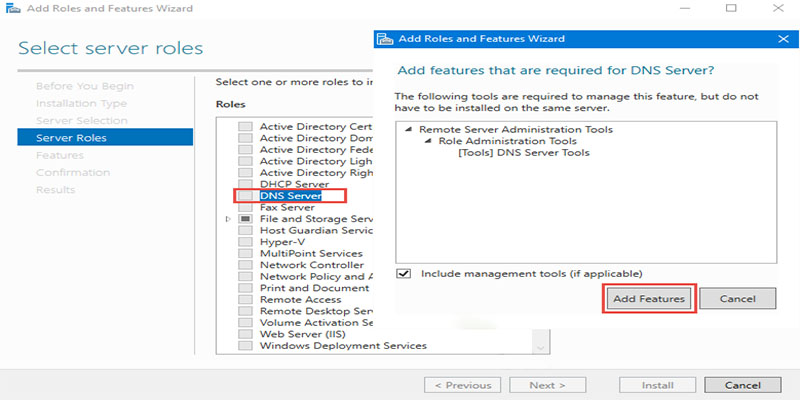This screenshot has width=800, height=400.
Task: Check the Active Directory Righ role checkbox
Action: tap(245, 172)
